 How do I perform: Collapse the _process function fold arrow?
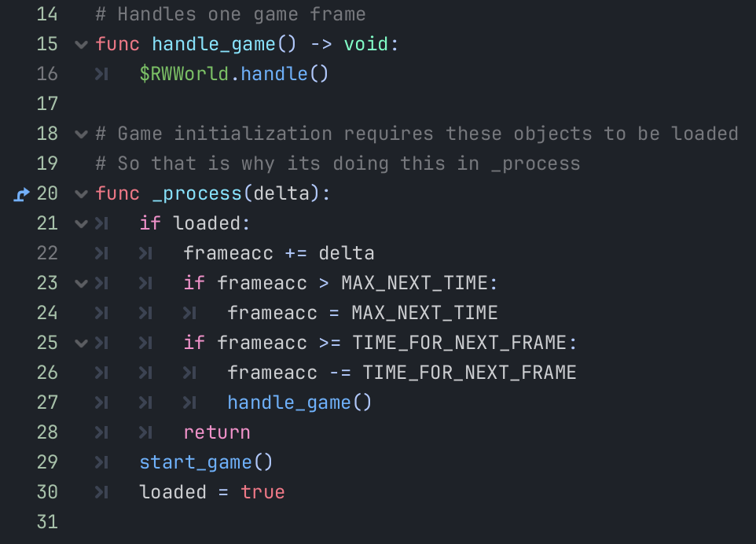[81, 193]
